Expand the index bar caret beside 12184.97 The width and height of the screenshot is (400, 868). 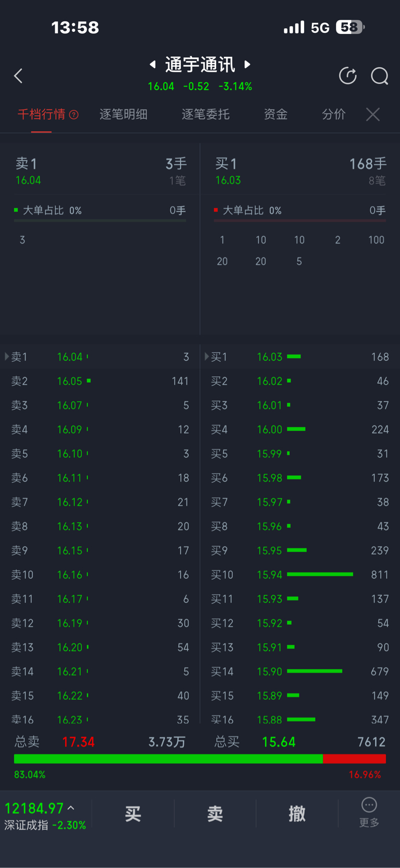coord(71,808)
